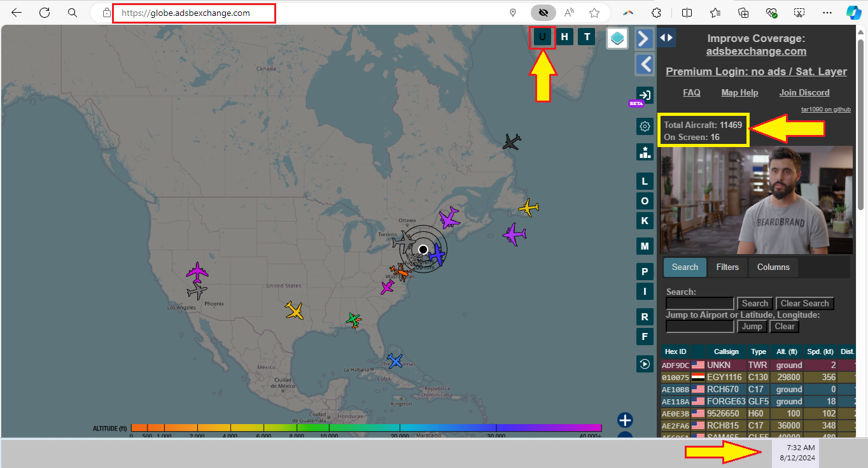This screenshot has height=468, width=868.
Task: Sort table by Alt. (ft) column
Action: [787, 351]
